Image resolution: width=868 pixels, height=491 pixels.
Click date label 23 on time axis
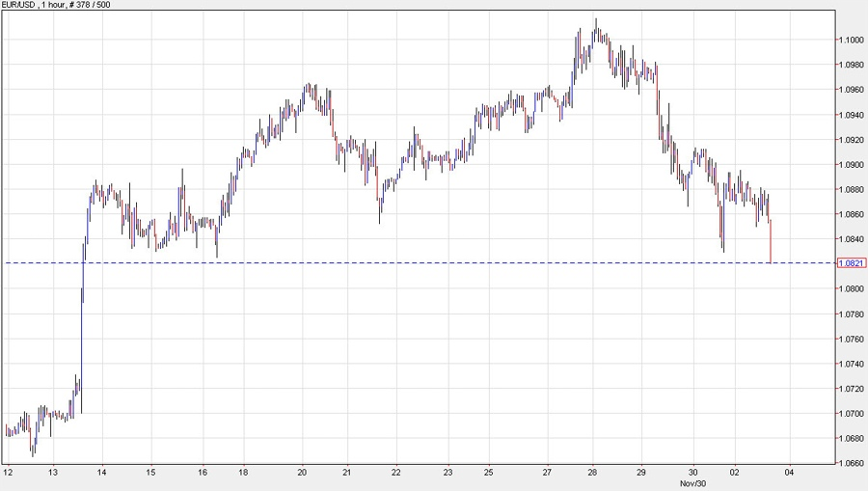tap(448, 473)
